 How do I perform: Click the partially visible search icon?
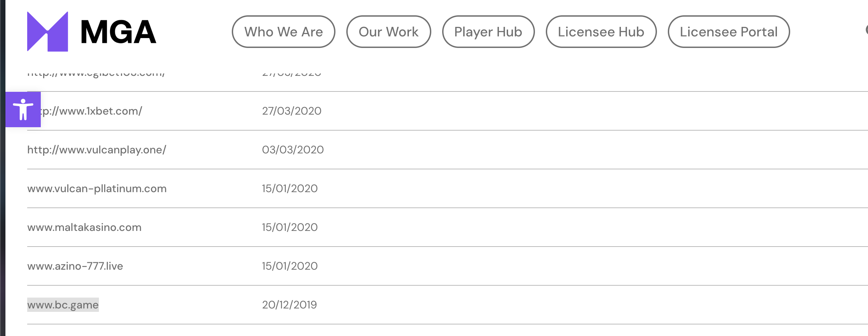click(x=866, y=30)
